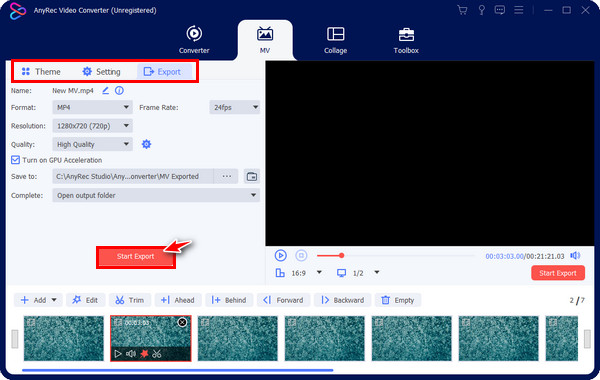This screenshot has height=380, width=600.
Task: Select the first clip thumbnail
Action: (x=64, y=338)
